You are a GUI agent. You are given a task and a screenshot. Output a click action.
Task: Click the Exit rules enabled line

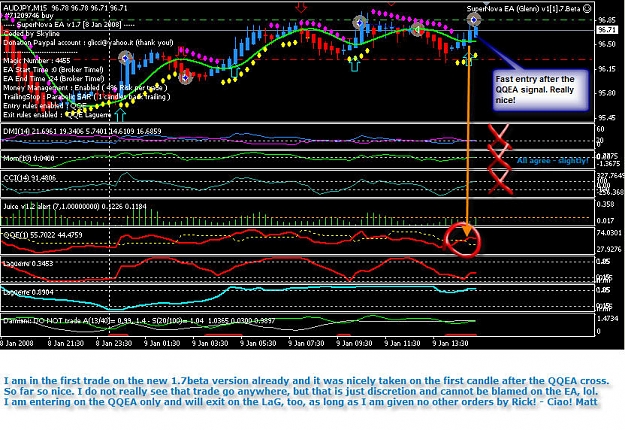(x=57, y=115)
